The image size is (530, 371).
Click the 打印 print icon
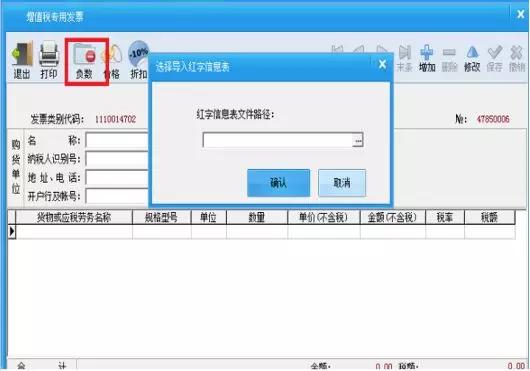(49, 60)
